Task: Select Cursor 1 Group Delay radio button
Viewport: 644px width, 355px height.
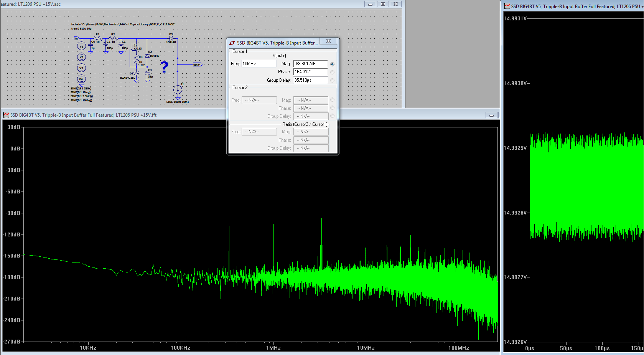Action: click(332, 81)
